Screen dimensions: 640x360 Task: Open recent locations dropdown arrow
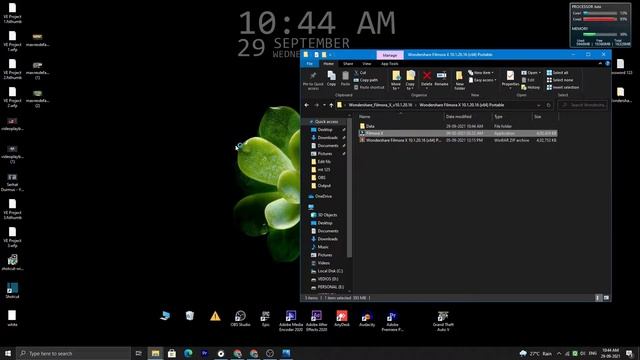324,105
